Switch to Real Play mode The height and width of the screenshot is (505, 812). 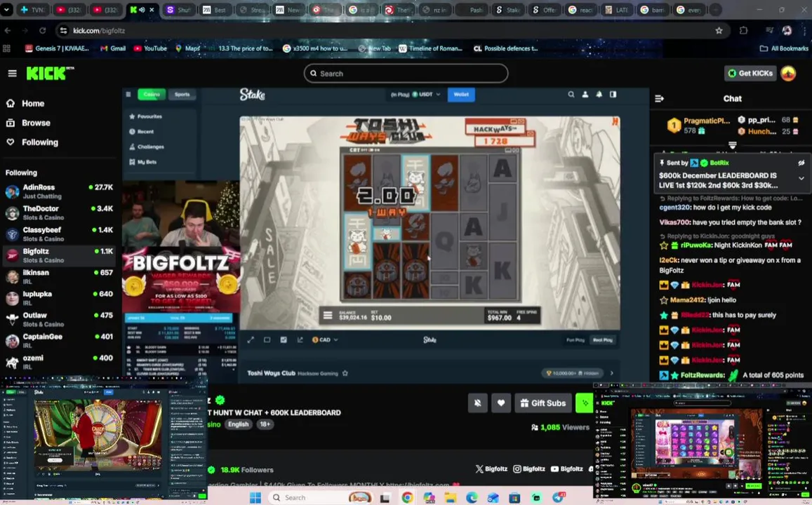602,340
